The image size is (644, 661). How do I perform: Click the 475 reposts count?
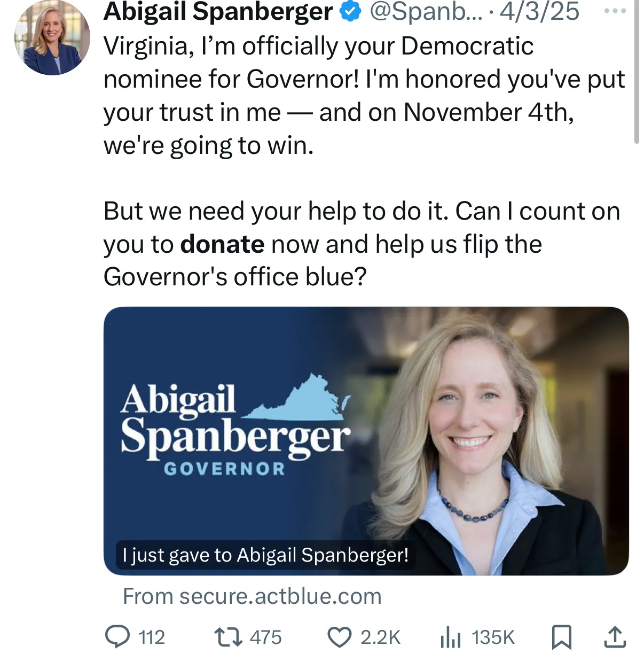pos(265,637)
